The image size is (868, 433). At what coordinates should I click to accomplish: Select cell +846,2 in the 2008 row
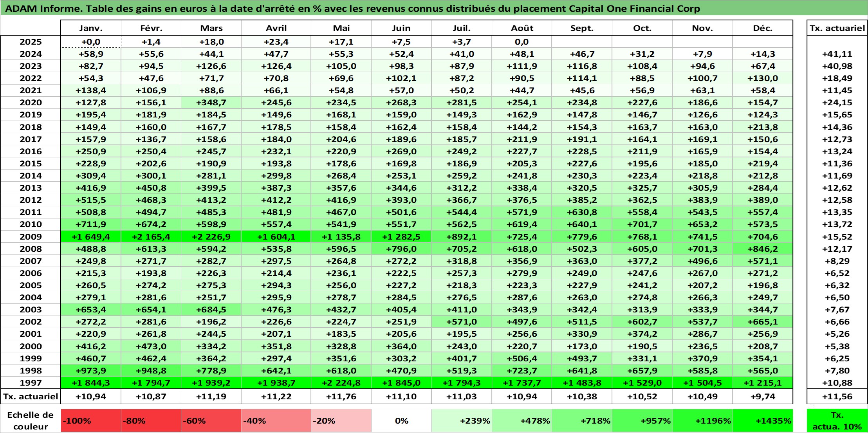tap(763, 249)
